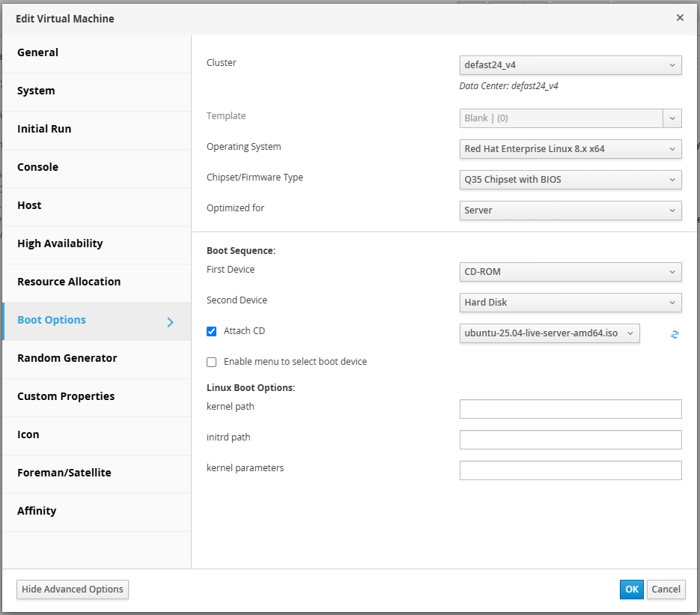Focus the kernel parameters text field

click(x=570, y=470)
